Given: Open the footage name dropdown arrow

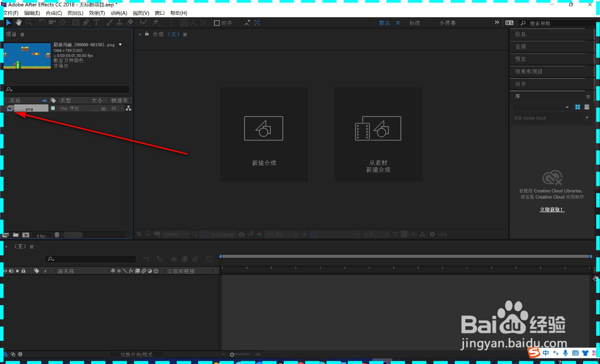Looking at the screenshot, I should coord(120,45).
